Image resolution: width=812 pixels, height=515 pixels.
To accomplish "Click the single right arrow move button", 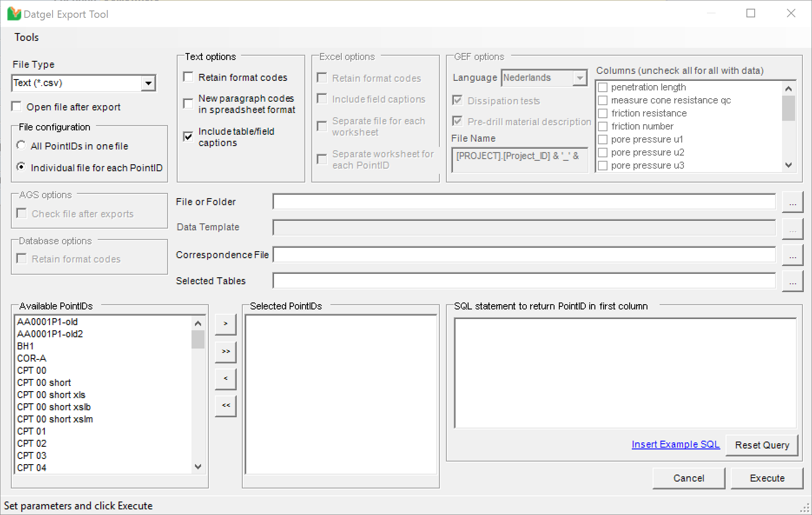I will 225,324.
